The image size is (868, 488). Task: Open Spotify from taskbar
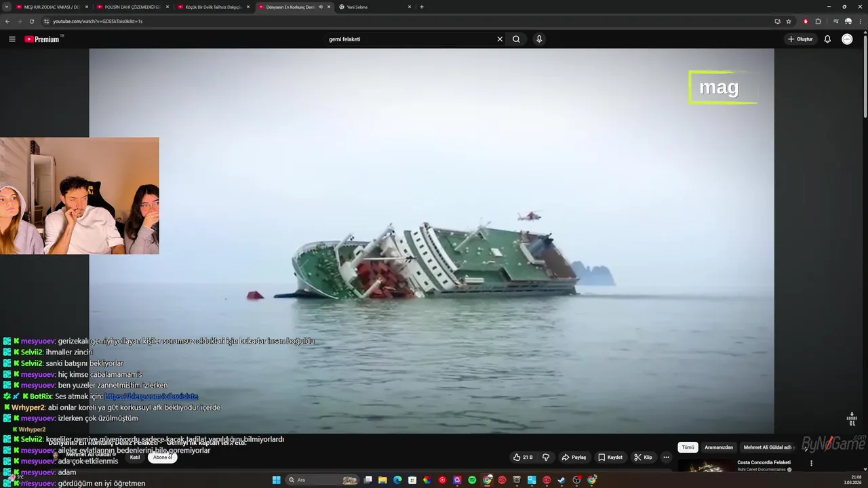[x=472, y=480]
